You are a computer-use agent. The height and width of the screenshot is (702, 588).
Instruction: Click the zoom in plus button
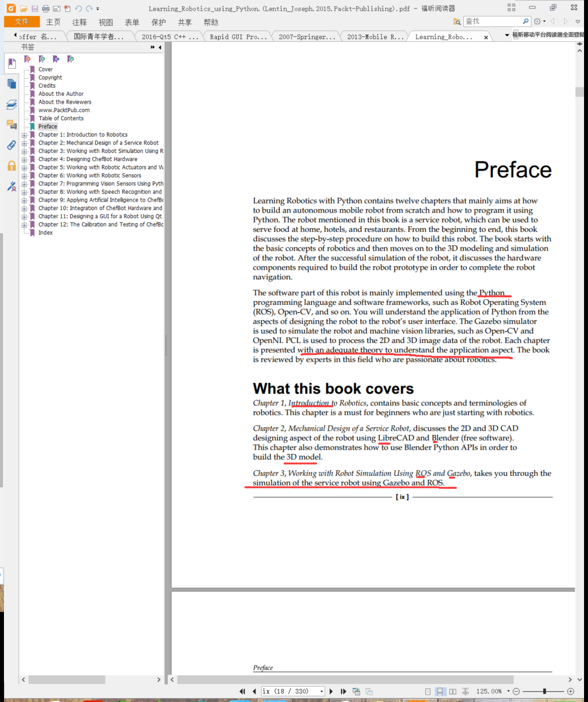(x=570, y=691)
